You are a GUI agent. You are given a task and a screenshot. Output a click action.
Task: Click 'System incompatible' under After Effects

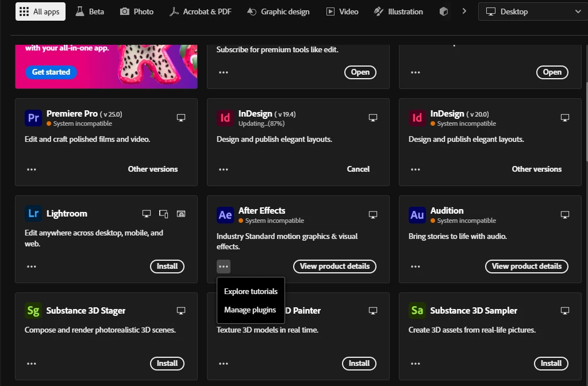point(275,221)
